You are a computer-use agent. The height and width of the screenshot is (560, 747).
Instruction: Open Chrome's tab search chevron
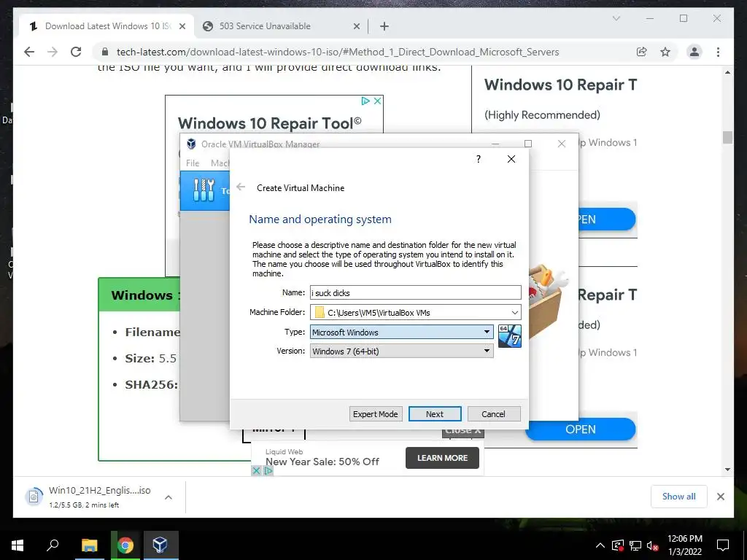click(616, 18)
